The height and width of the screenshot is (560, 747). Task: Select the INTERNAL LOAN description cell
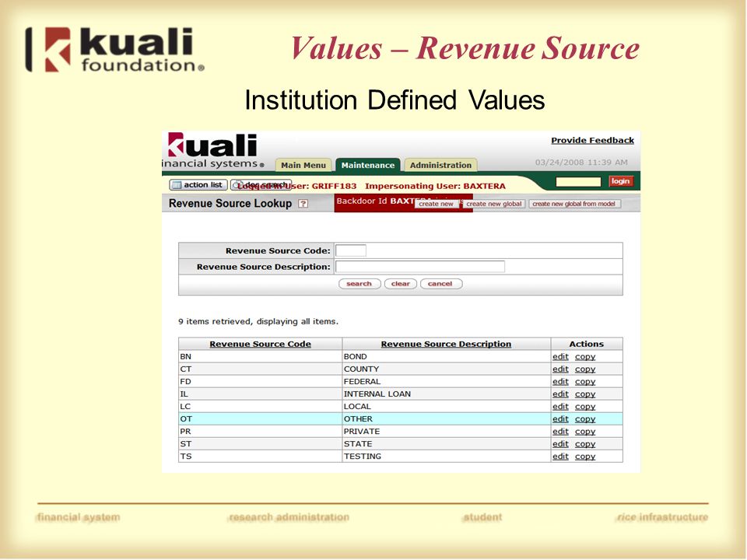(447, 394)
